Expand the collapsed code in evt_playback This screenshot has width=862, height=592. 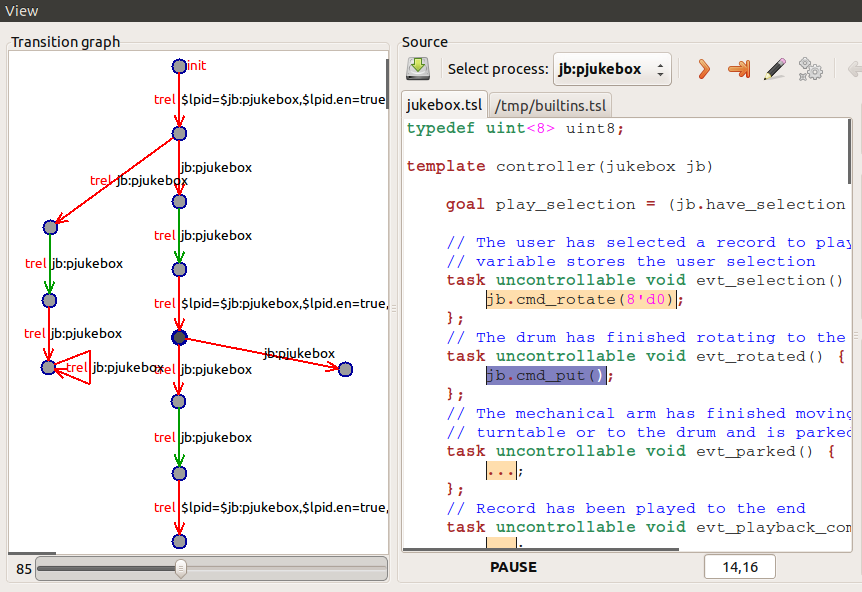[501, 543]
